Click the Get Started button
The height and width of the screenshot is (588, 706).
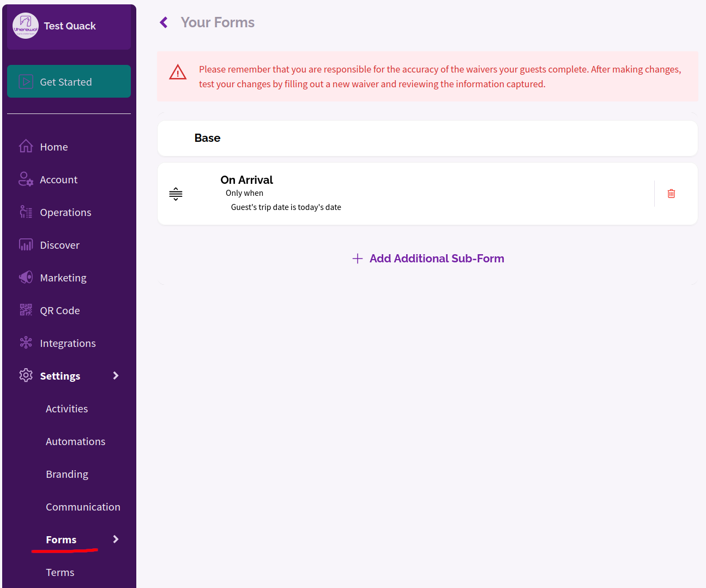(x=69, y=81)
